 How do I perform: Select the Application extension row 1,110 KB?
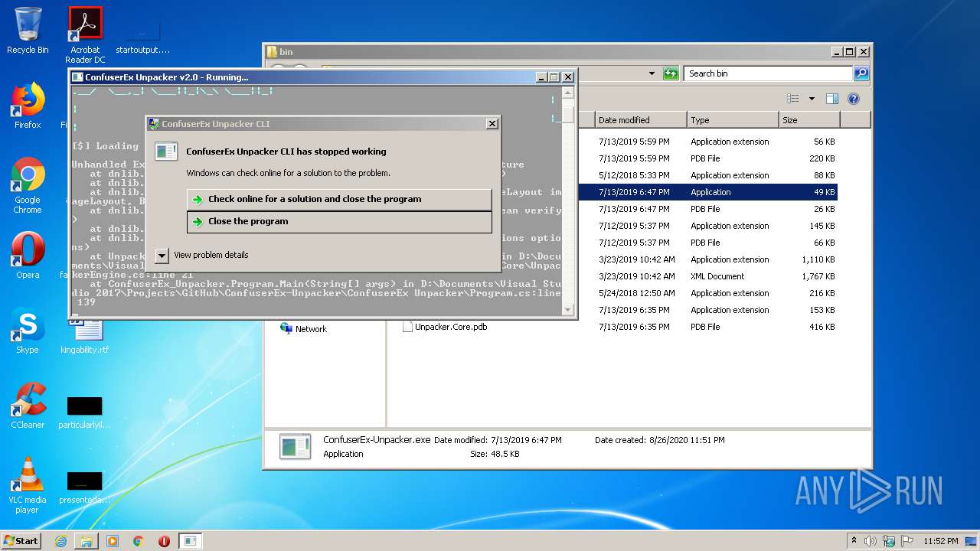(707, 259)
